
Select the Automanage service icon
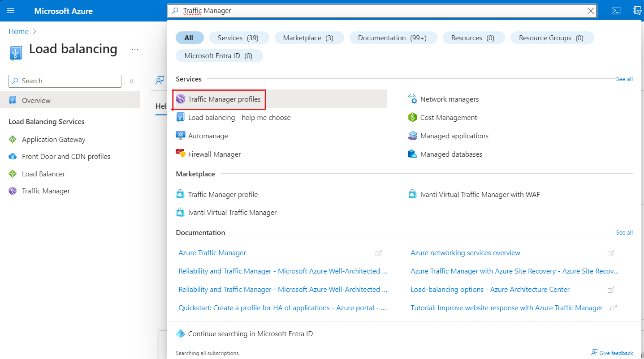point(181,136)
